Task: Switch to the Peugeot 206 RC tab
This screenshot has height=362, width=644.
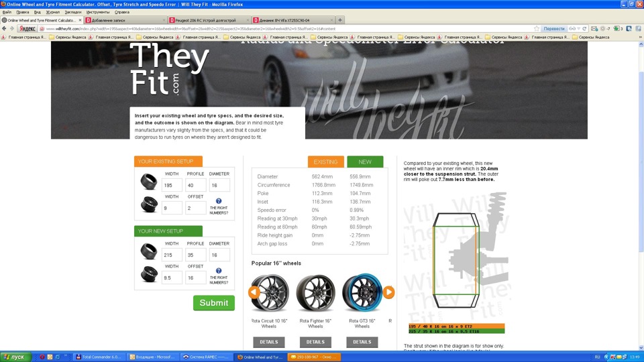Action: pos(209,20)
